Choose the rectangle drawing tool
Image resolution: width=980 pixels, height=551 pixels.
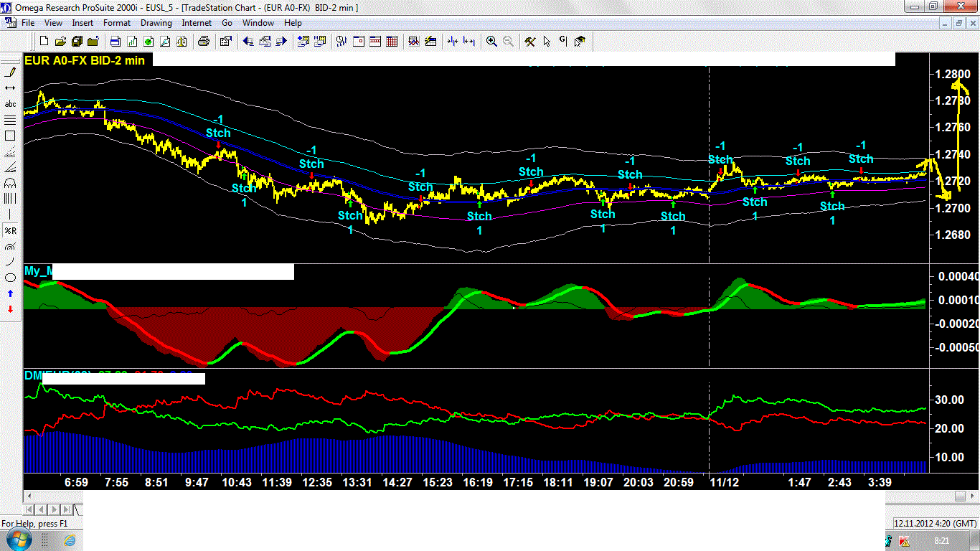(11, 136)
